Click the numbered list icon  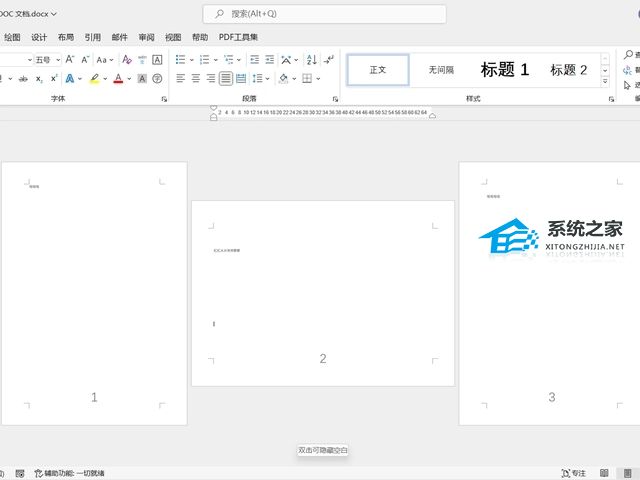tap(205, 60)
